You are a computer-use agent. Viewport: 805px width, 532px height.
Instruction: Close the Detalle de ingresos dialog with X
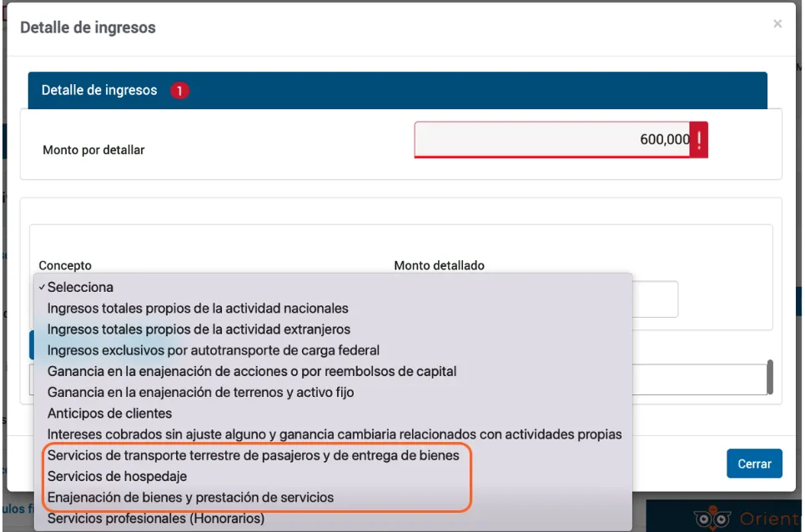[777, 24]
